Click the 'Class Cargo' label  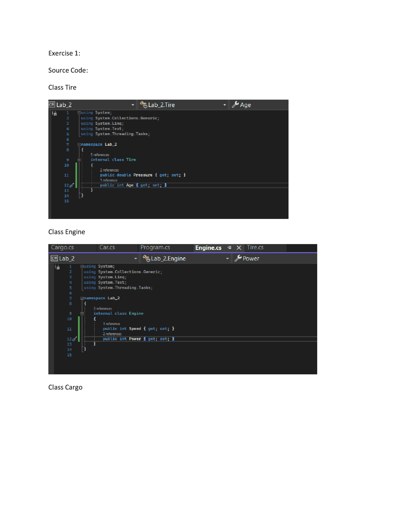[65, 387]
